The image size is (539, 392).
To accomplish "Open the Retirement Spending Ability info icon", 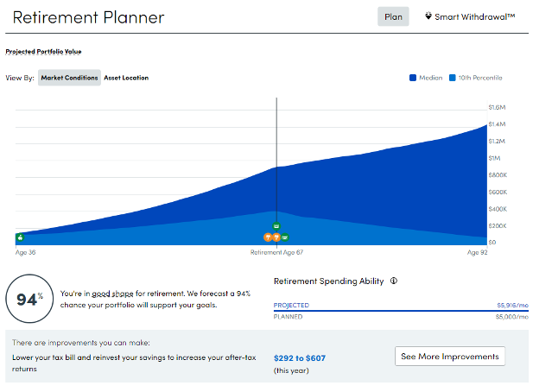I will coord(394,281).
